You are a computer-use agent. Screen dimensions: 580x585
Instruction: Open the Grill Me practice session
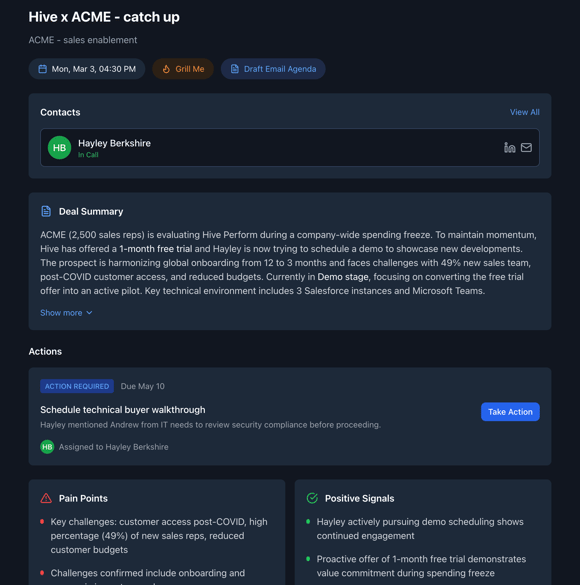(x=183, y=69)
